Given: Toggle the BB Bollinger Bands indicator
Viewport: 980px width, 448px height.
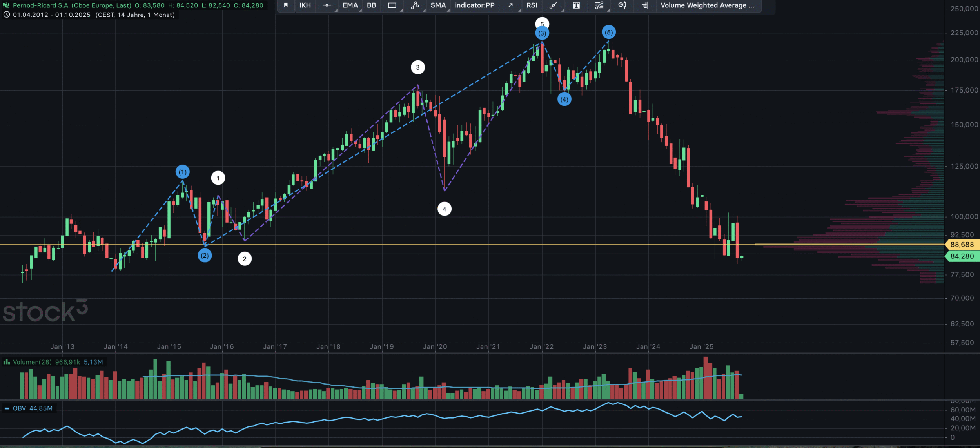Looking at the screenshot, I should tap(371, 5).
